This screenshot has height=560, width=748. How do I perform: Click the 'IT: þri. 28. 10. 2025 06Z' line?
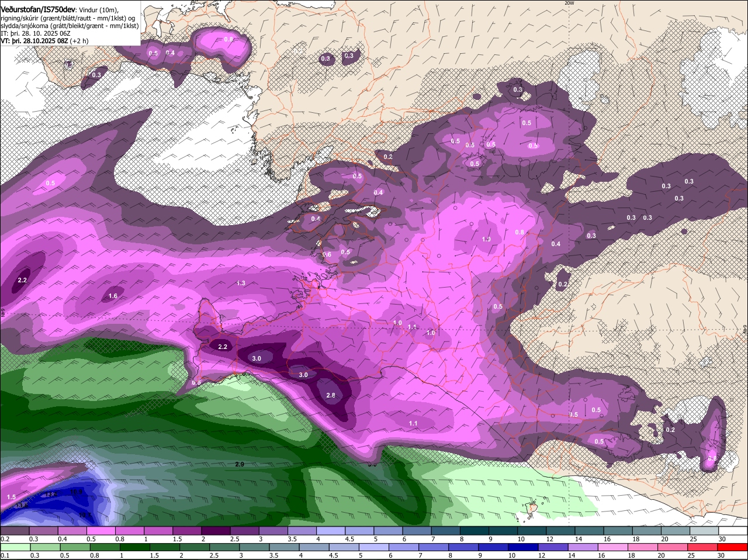click(x=35, y=33)
